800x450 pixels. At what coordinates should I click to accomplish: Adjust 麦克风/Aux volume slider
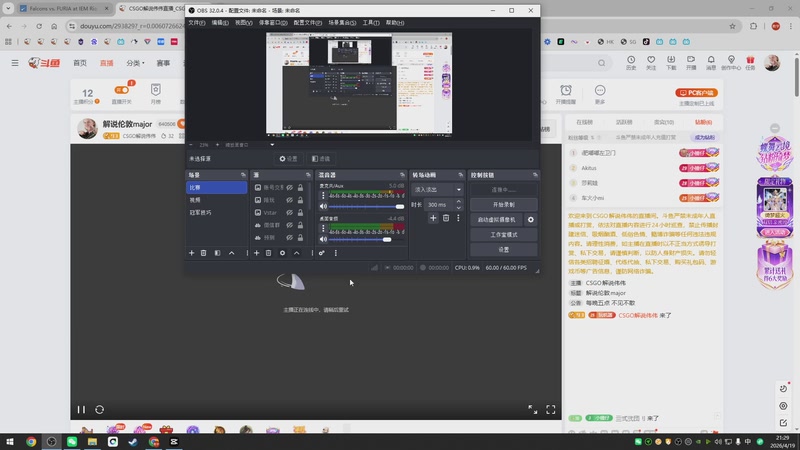coord(366,207)
